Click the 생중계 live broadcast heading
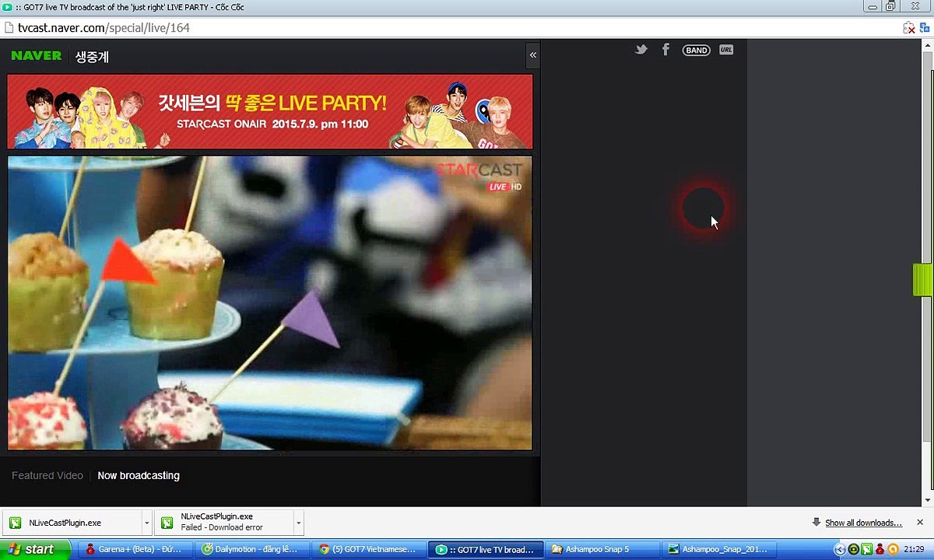Viewport: 934px width, 560px height. [92, 57]
